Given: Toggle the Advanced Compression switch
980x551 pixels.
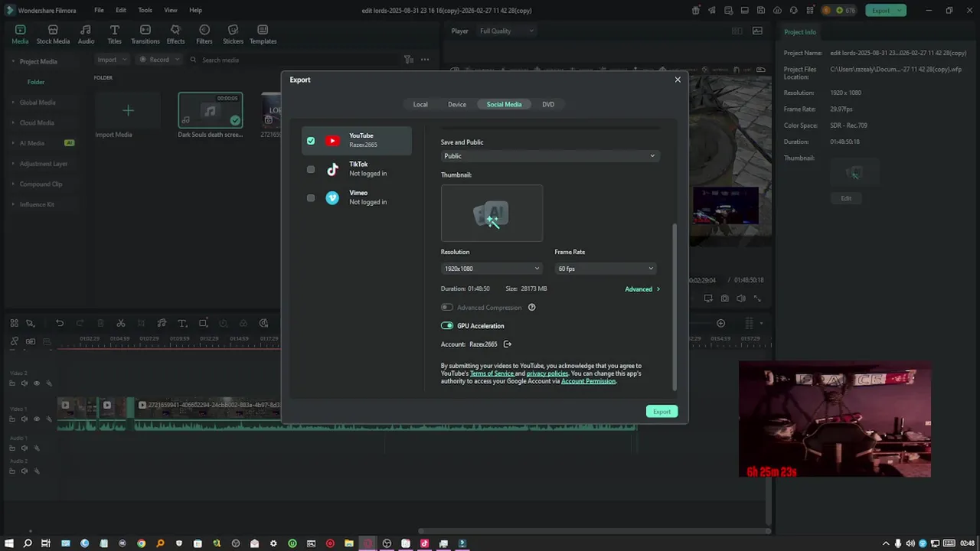Looking at the screenshot, I should point(447,308).
